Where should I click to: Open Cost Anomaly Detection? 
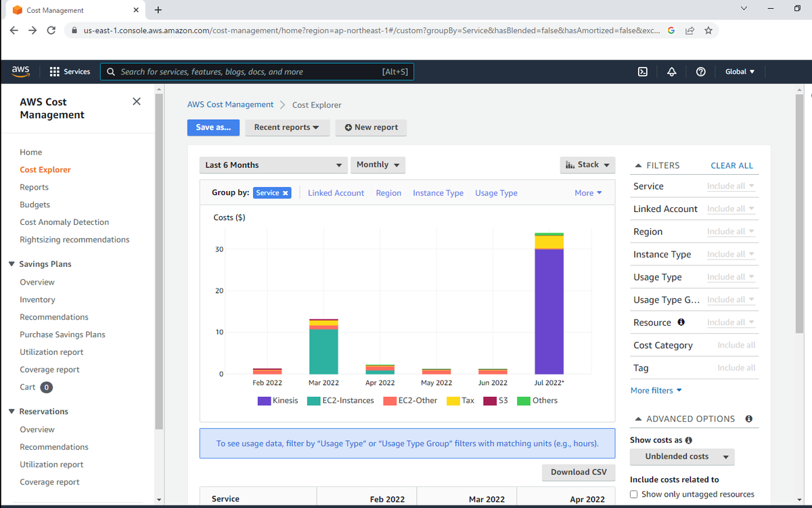coord(64,222)
